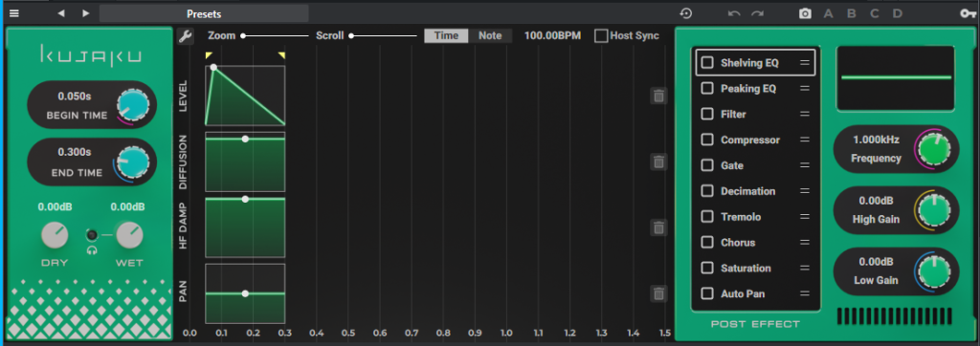Click the redo arrow icon
Viewport: 980px width, 346px height.
[758, 13]
